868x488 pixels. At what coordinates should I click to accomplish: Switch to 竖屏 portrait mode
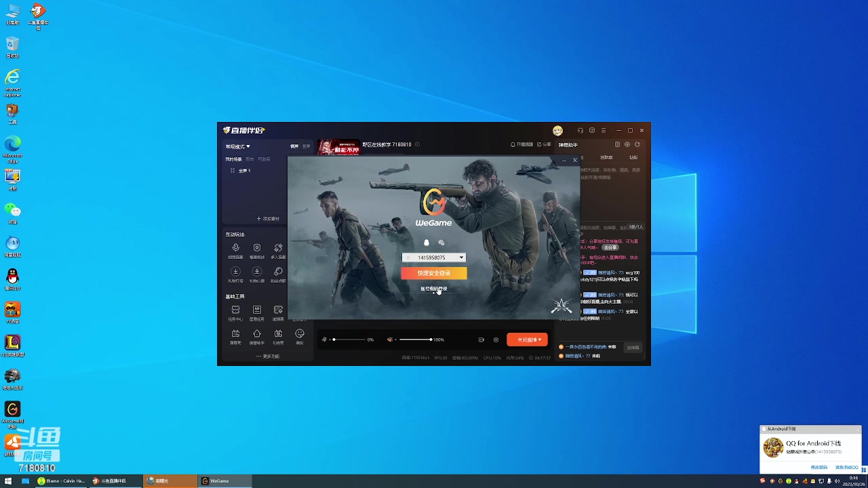click(306, 146)
